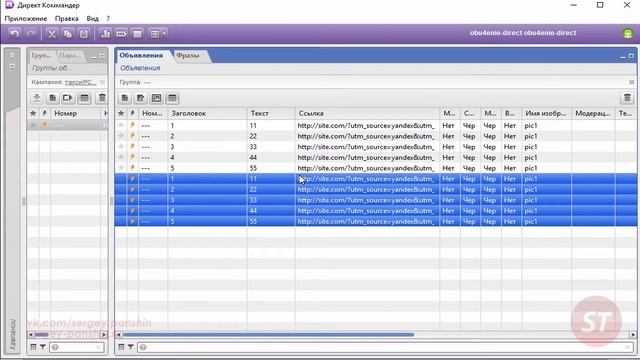
Task: Click the table grid icon in the purple toolbar
Action: coord(138,34)
